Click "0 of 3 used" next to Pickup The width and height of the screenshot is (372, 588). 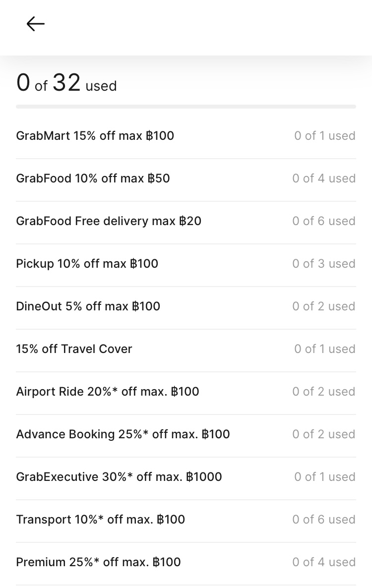(x=324, y=264)
